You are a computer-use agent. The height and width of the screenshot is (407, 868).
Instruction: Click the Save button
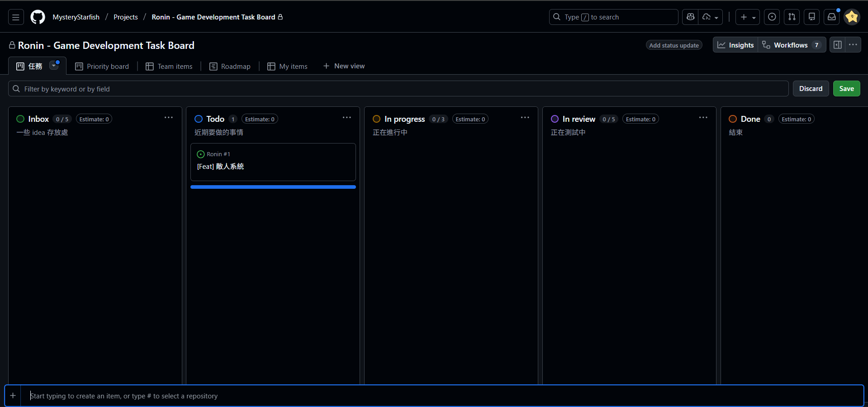(846, 89)
